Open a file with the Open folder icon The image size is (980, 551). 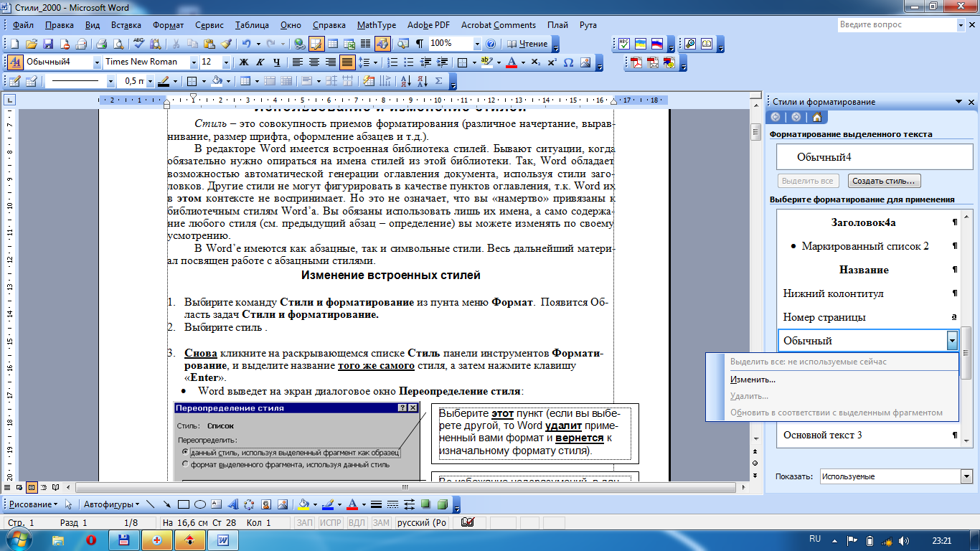tap(32, 44)
